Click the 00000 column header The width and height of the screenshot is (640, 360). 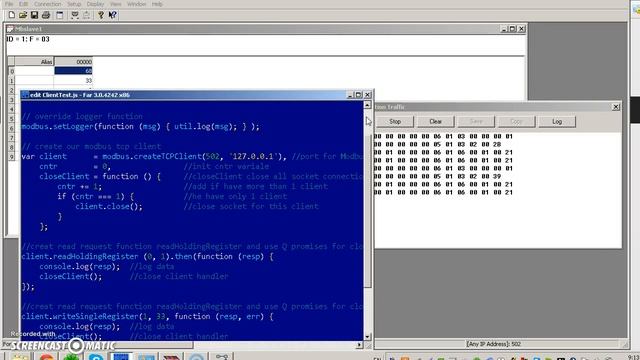73,62
